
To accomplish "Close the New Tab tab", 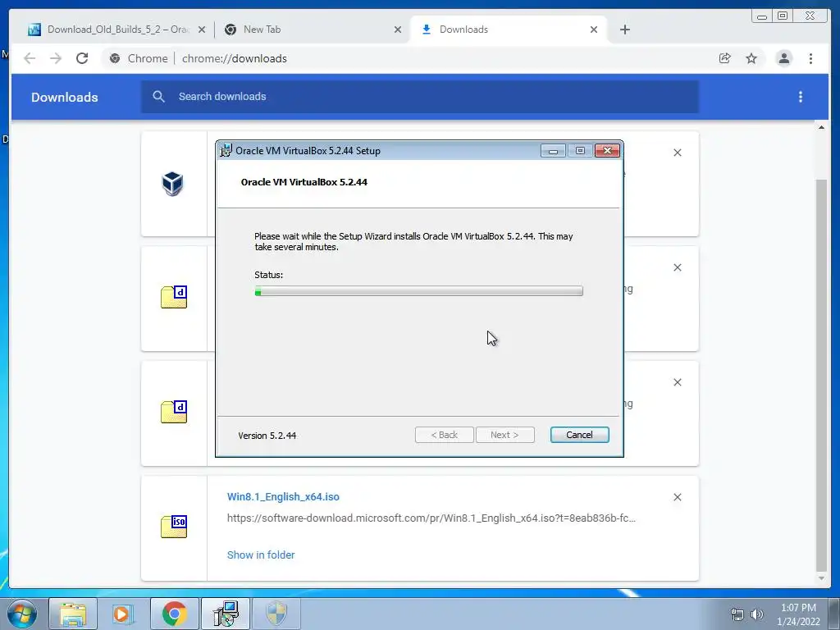I will point(398,30).
